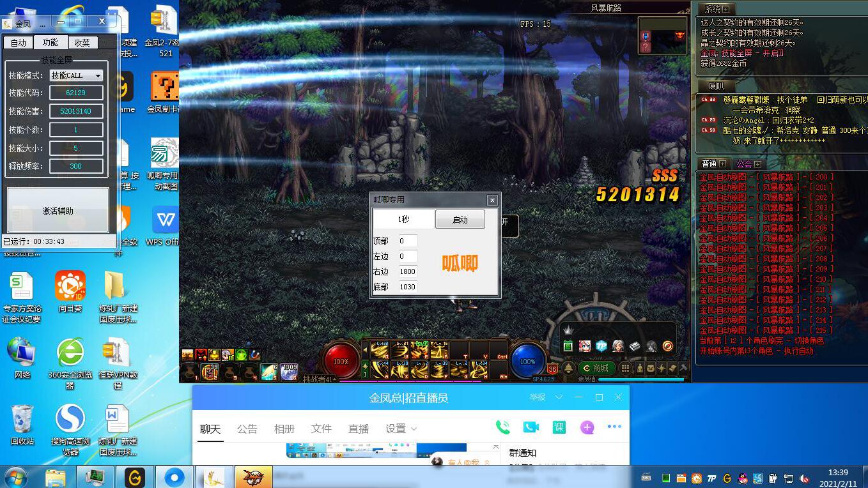Viewport: 868px width, 488px height.
Task: Open the green class icon in QQ group
Action: (559, 427)
